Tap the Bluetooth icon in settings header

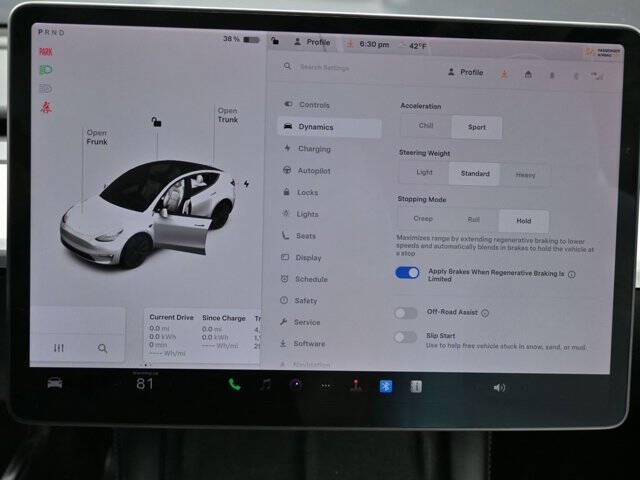(576, 76)
